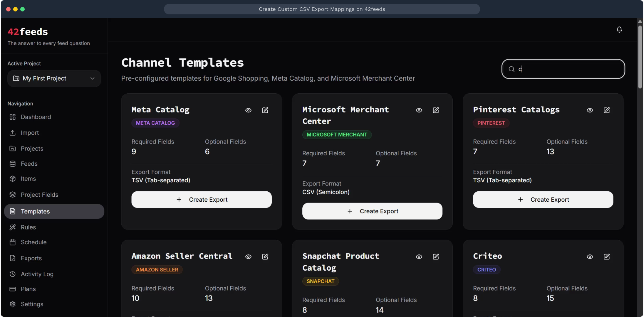644x317 pixels.
Task: Click the edit icon on Pinterest Catalogs
Action: (x=606, y=110)
